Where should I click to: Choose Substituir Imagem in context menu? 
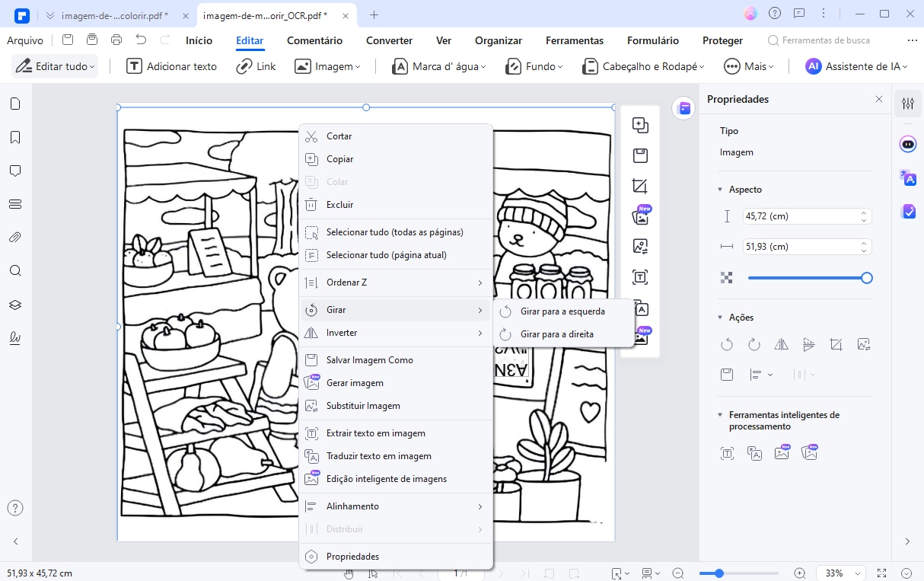point(396,406)
